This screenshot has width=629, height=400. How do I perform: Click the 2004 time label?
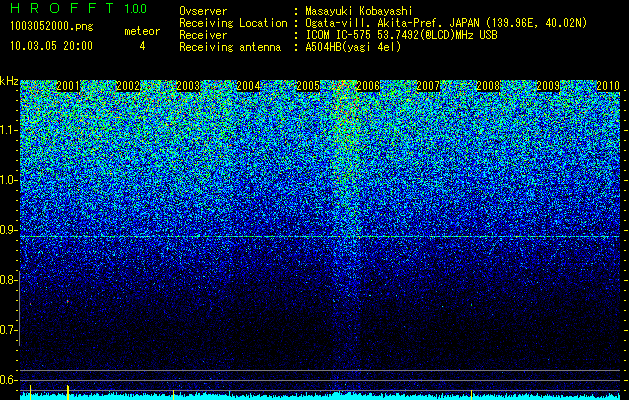[248, 86]
